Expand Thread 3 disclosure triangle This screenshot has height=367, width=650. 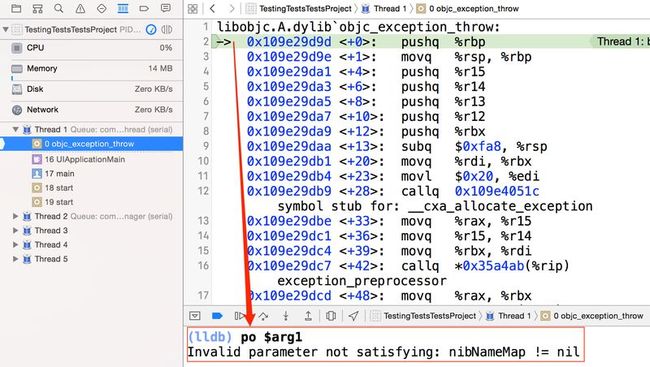pos(15,230)
